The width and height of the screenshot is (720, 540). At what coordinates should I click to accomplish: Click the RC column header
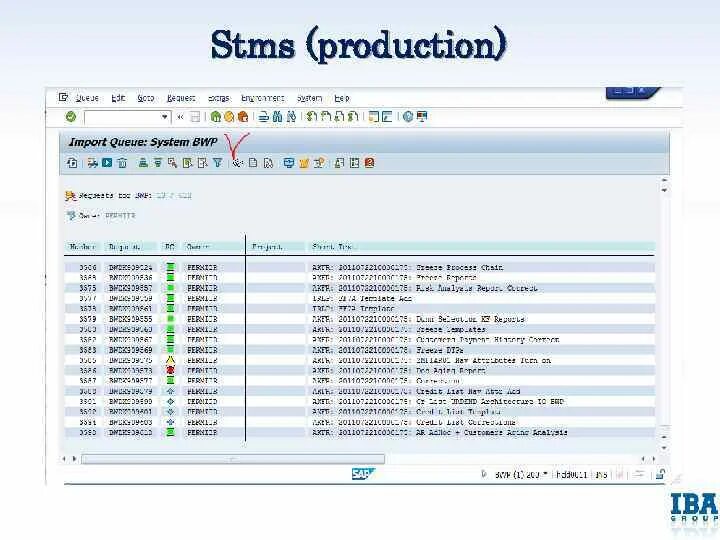point(170,247)
